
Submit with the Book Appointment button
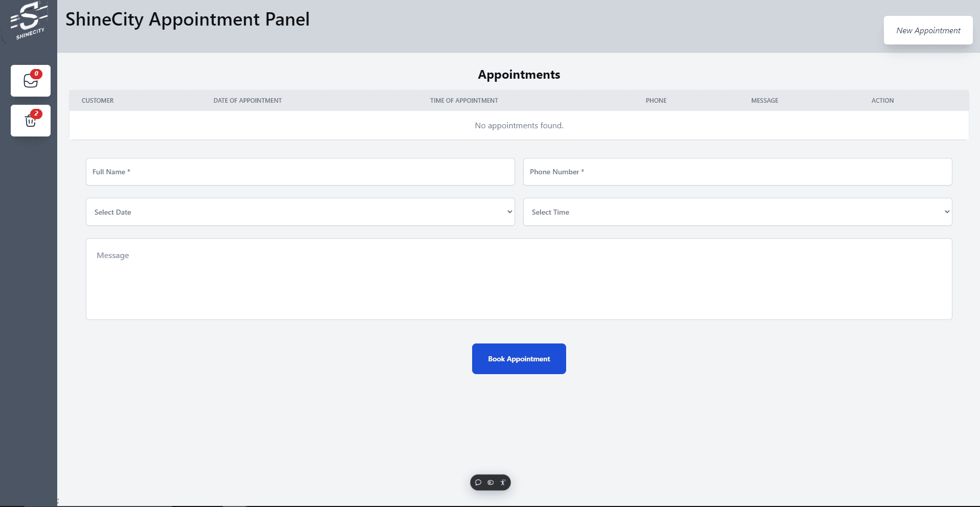tap(519, 359)
